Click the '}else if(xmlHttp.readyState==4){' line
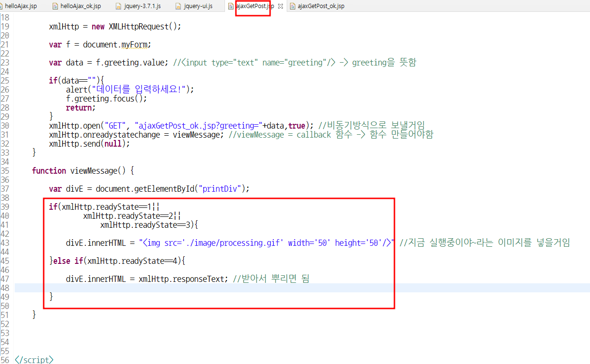The width and height of the screenshot is (590, 364). pyautogui.click(x=117, y=261)
